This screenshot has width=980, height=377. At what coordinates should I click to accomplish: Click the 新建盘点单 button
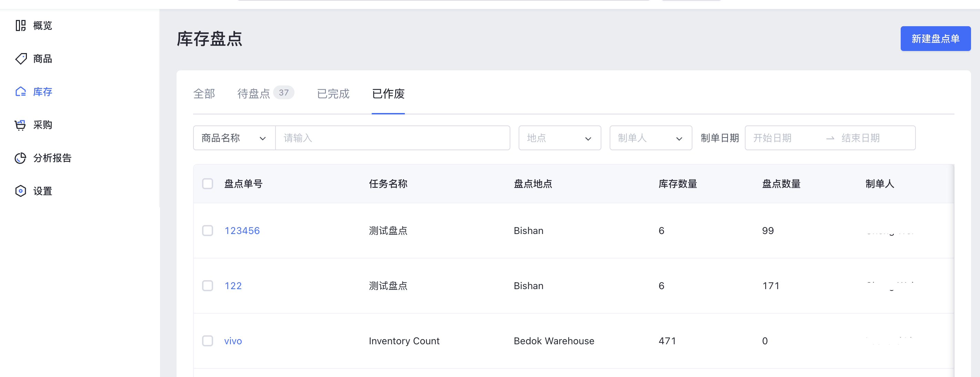pyautogui.click(x=935, y=39)
